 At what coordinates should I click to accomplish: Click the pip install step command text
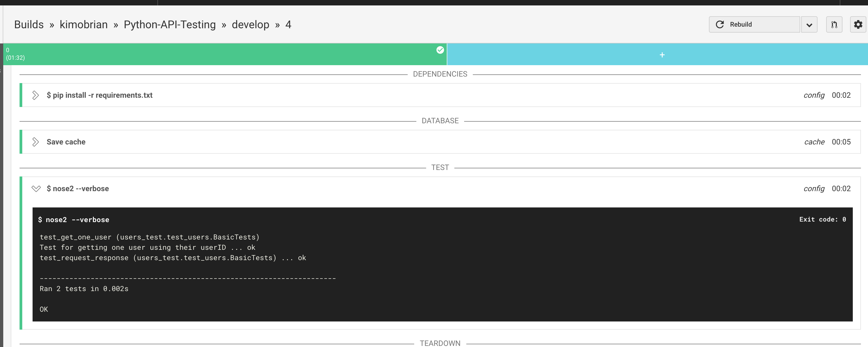[x=100, y=95]
